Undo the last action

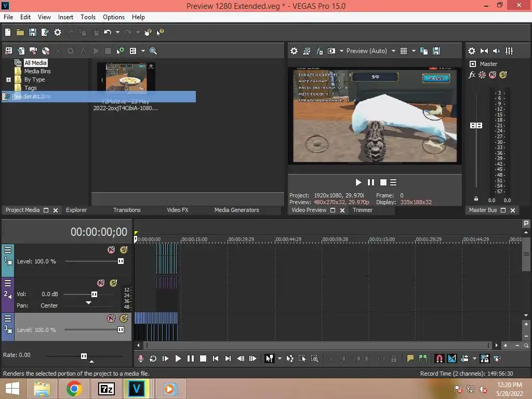click(x=108, y=32)
